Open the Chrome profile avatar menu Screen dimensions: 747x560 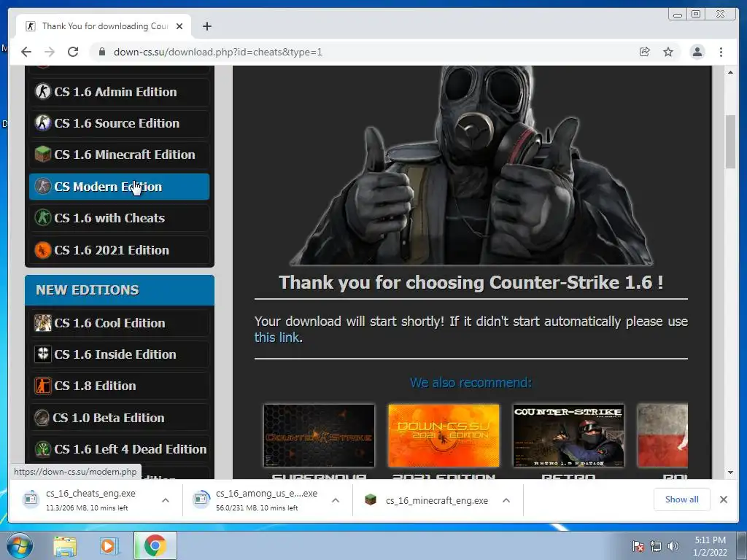pyautogui.click(x=697, y=52)
